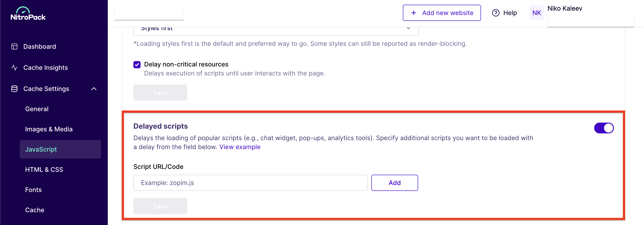
Task: Go to Images & Media settings
Action: click(49, 129)
